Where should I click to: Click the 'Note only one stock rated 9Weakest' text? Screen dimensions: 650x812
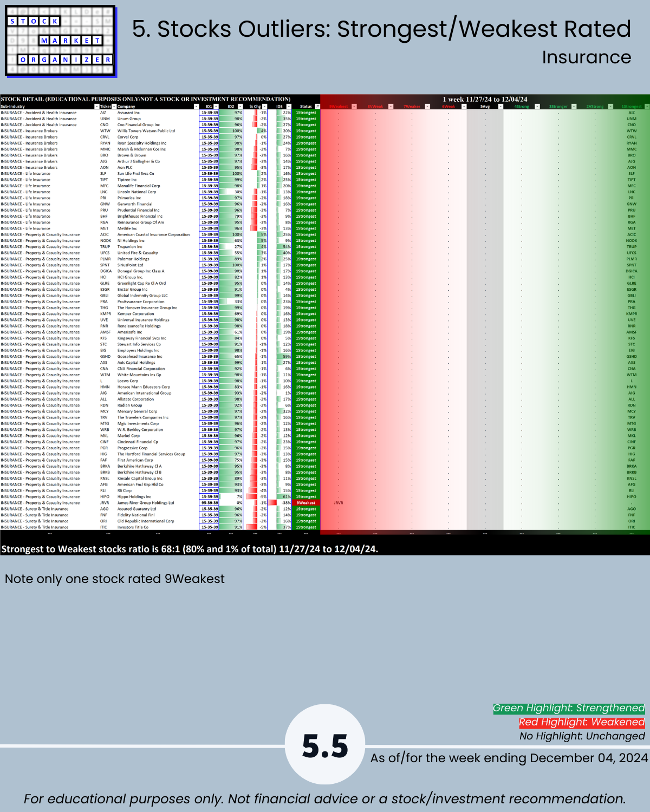(x=115, y=579)
